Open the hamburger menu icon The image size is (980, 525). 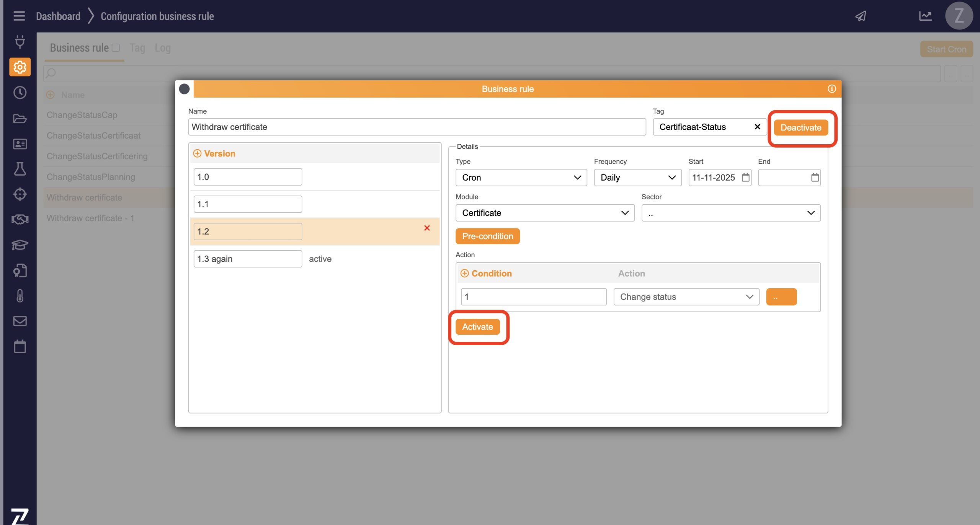(x=19, y=16)
